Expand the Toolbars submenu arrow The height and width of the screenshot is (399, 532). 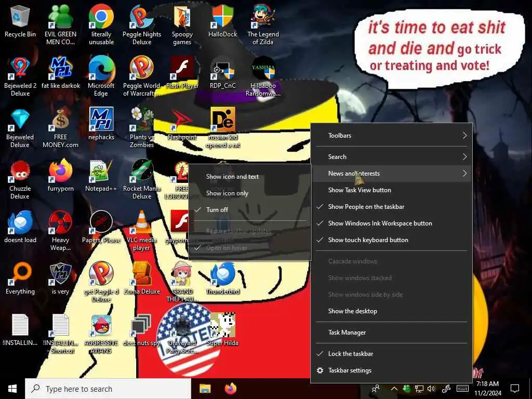(464, 136)
